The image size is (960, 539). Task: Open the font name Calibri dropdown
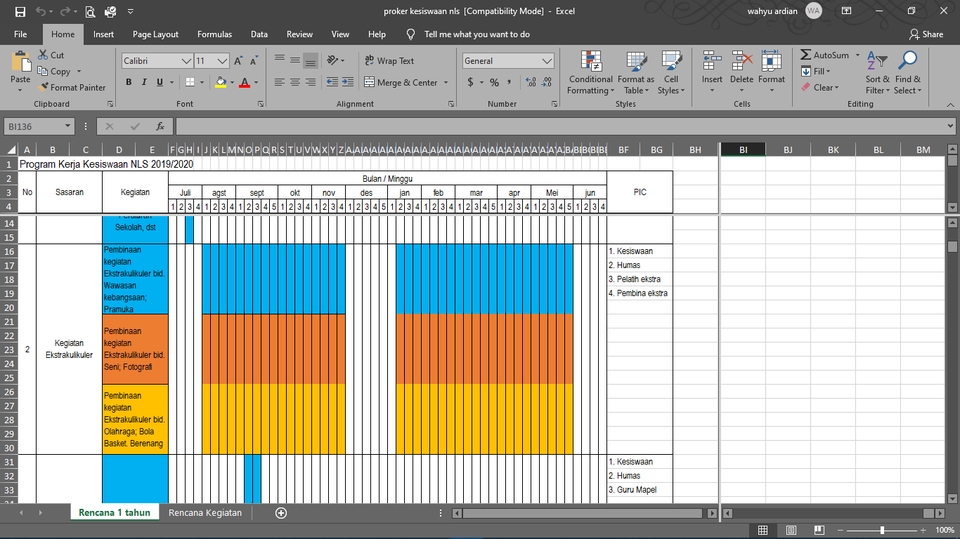(x=187, y=61)
